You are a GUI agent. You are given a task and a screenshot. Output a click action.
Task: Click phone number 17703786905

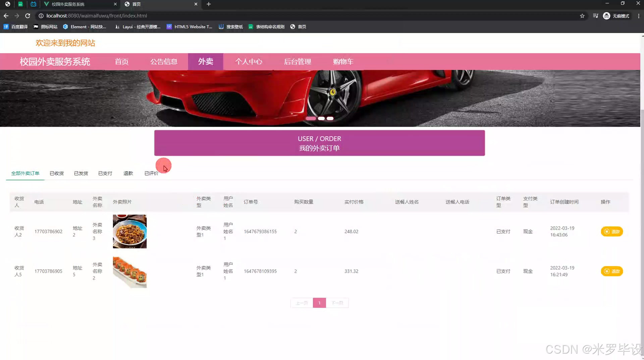click(x=48, y=271)
